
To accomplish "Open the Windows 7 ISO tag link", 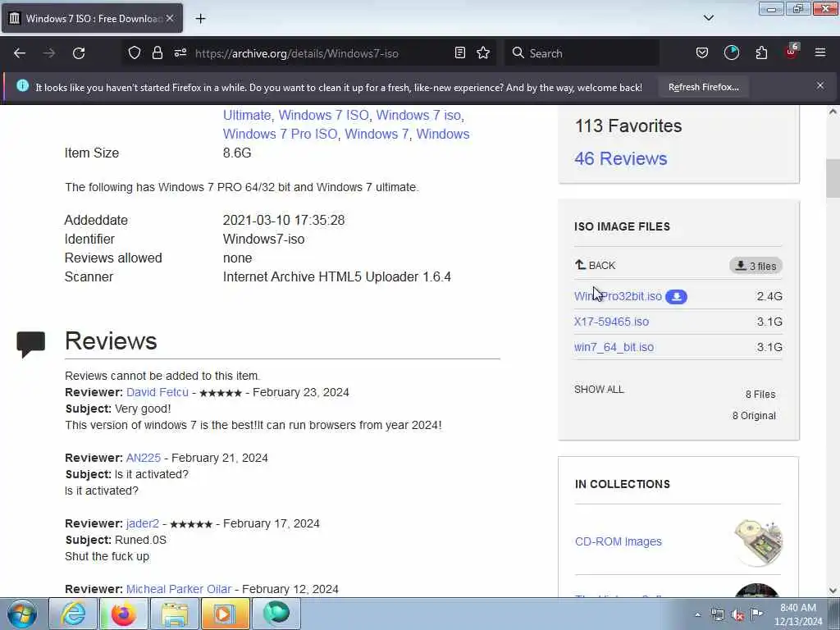I will tap(323, 115).
